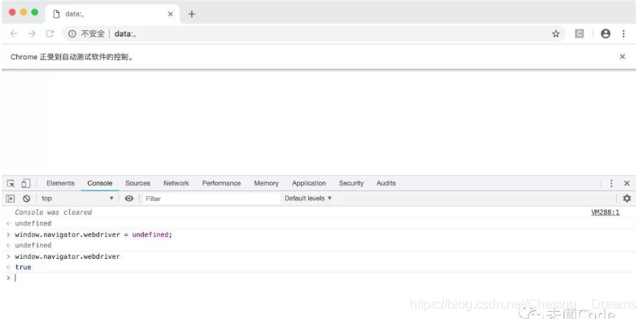Switch to the Sources tab
Screen dimensions: 644x319
tap(137, 183)
